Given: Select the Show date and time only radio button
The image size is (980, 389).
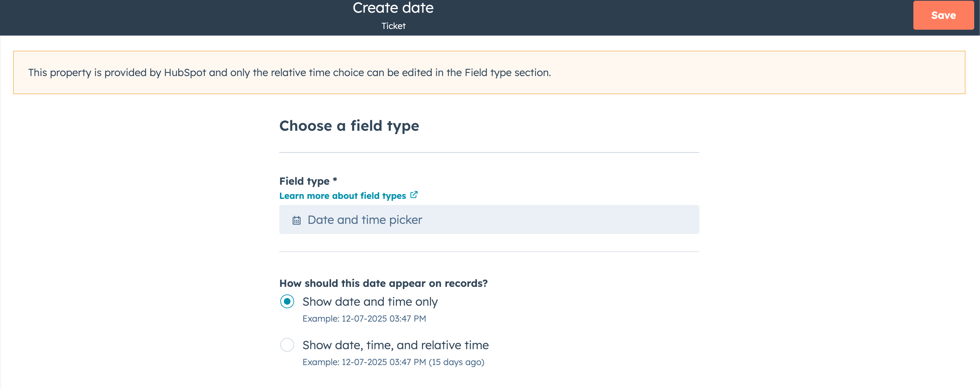Looking at the screenshot, I should pyautogui.click(x=287, y=301).
